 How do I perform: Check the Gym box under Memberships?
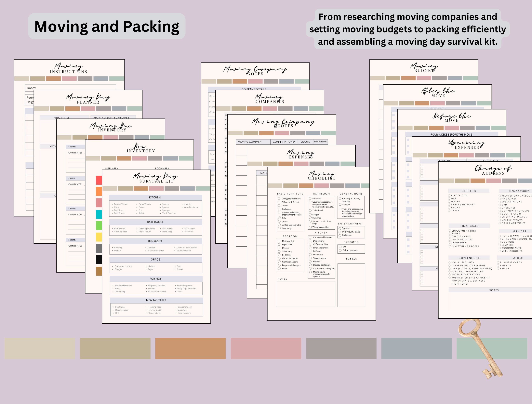(x=499, y=205)
